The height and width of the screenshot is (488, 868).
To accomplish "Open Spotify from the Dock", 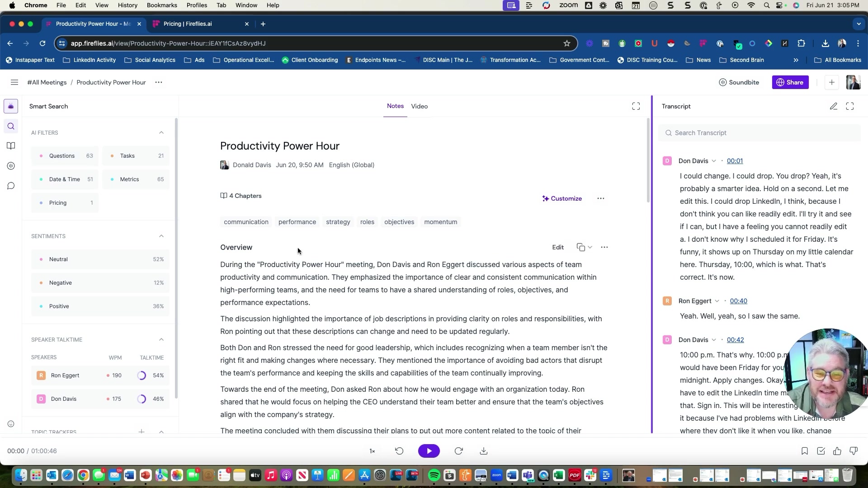I will click(434, 475).
